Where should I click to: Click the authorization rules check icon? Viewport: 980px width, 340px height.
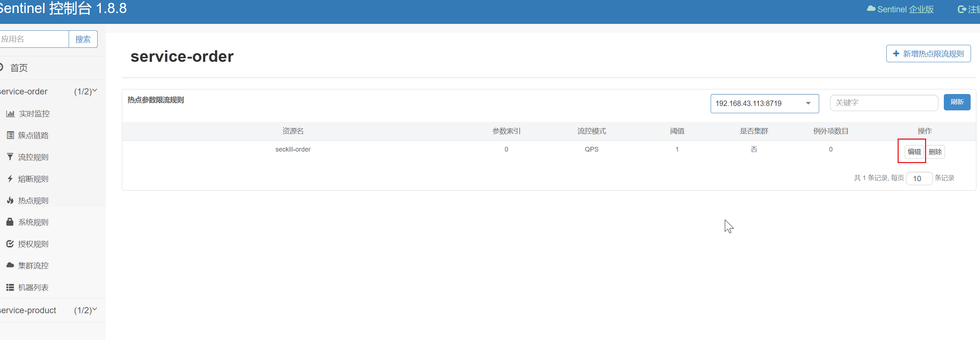[x=10, y=244]
